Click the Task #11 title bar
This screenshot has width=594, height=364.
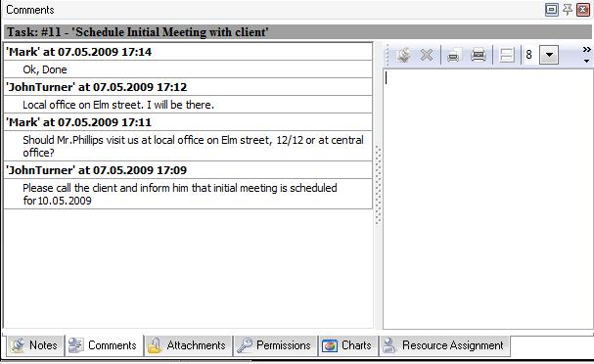(297, 32)
